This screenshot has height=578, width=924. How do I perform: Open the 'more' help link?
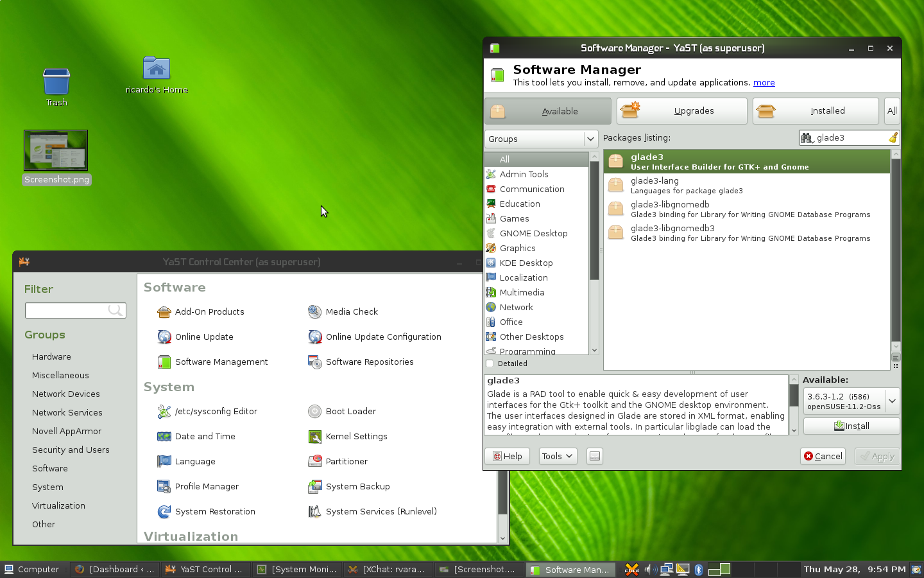click(x=764, y=82)
